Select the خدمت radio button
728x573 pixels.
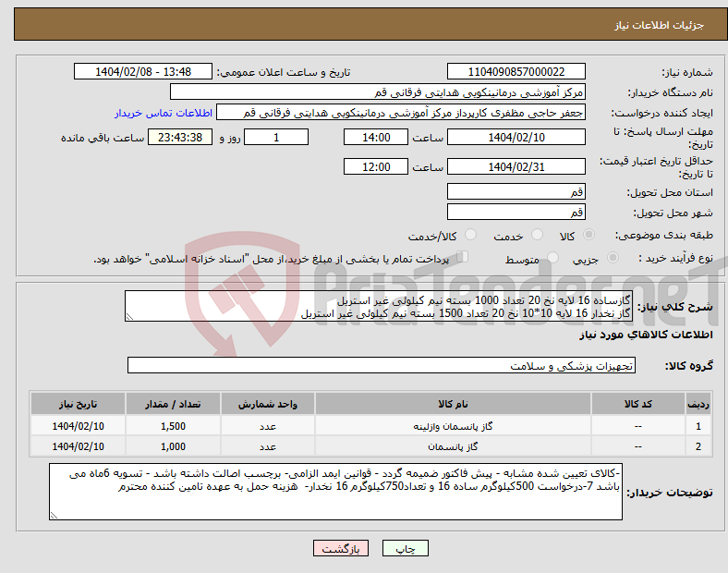pos(537,235)
